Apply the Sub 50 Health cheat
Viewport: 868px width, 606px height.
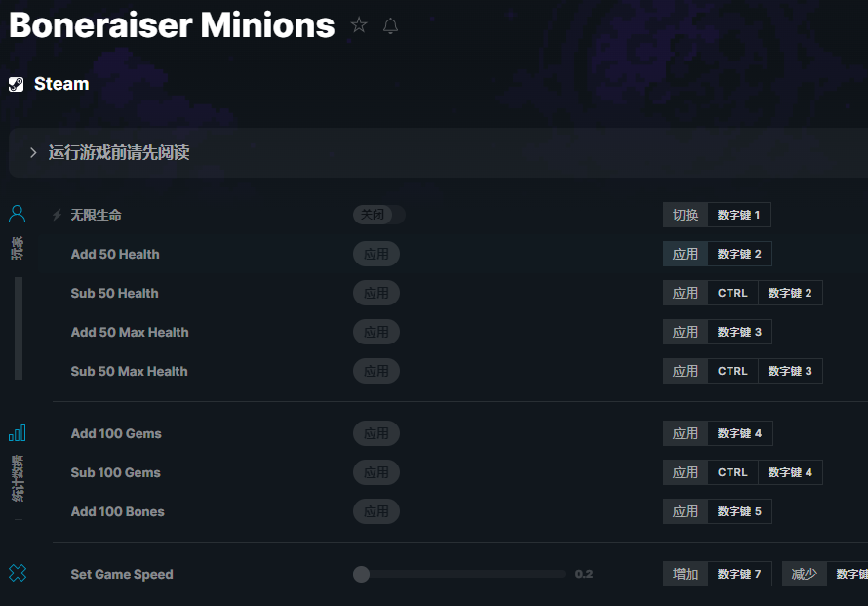point(376,293)
